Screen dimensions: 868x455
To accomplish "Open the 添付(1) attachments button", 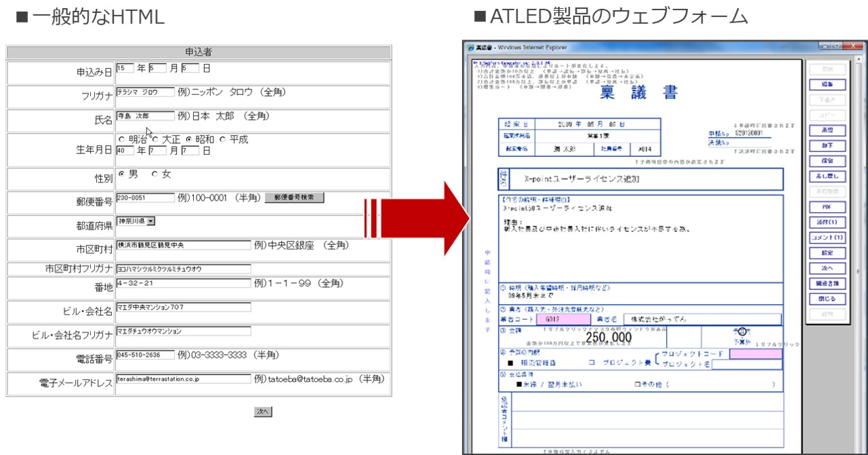I will click(x=827, y=222).
